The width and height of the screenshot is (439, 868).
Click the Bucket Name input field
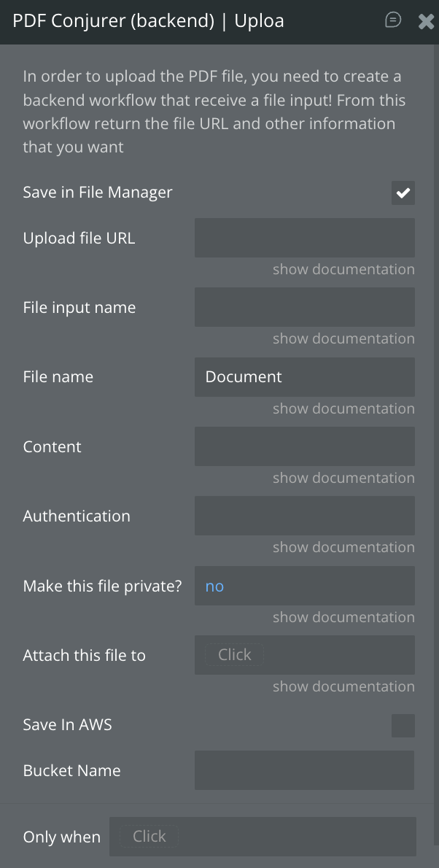click(x=304, y=770)
